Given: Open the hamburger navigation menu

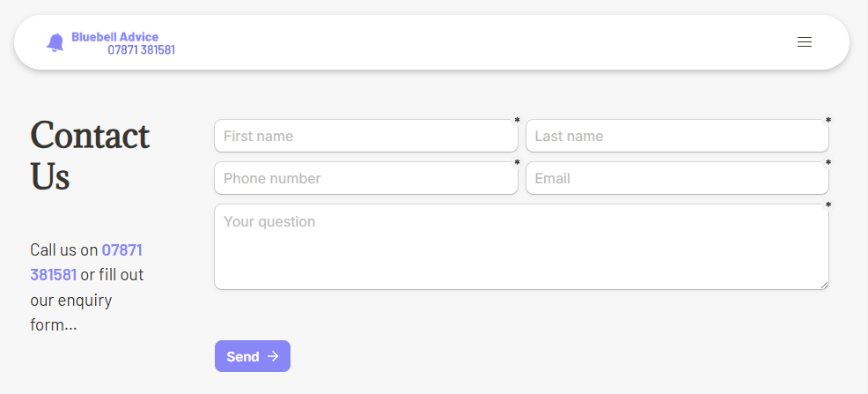Looking at the screenshot, I should [804, 42].
